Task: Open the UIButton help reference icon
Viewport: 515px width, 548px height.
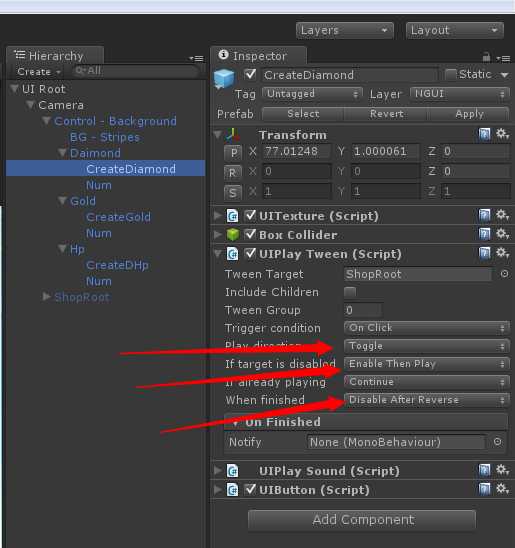Action: [484, 489]
